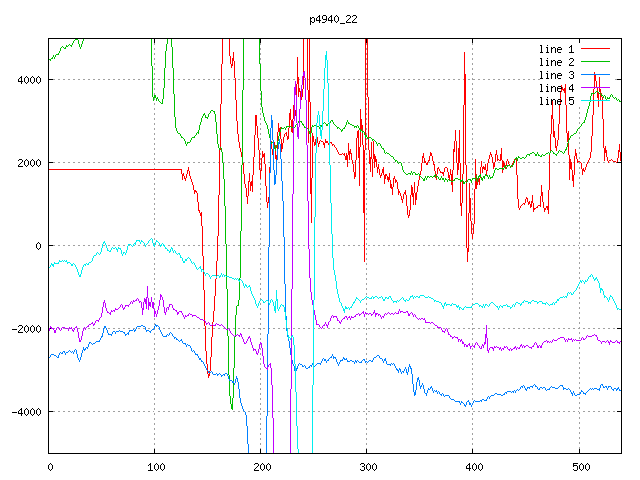Select the 'line 1' legend label

click(x=557, y=49)
